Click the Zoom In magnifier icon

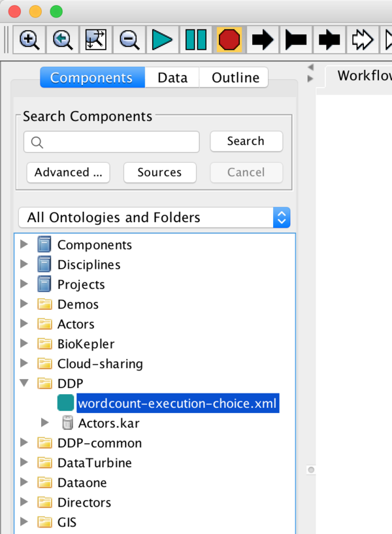click(x=29, y=40)
